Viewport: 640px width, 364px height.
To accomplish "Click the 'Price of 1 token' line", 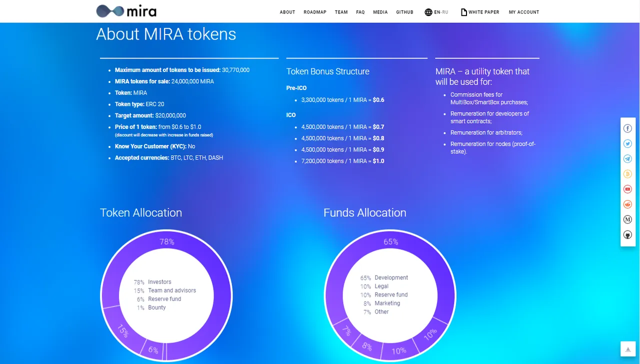I will point(158,127).
